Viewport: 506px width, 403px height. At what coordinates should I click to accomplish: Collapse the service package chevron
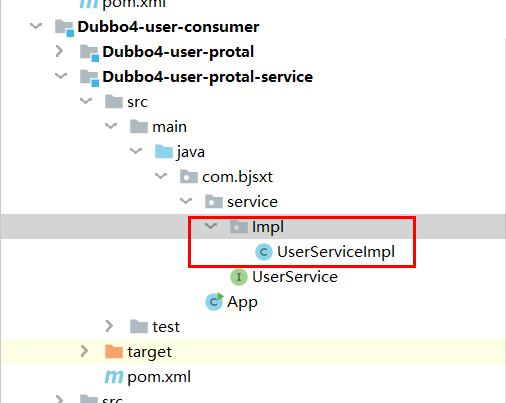[x=186, y=201]
